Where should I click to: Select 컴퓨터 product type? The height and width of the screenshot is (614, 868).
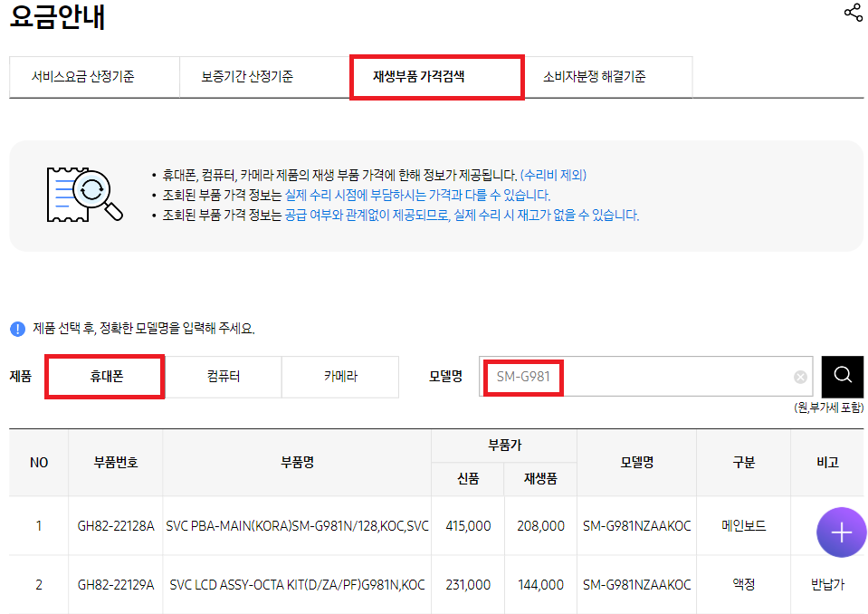pos(223,377)
